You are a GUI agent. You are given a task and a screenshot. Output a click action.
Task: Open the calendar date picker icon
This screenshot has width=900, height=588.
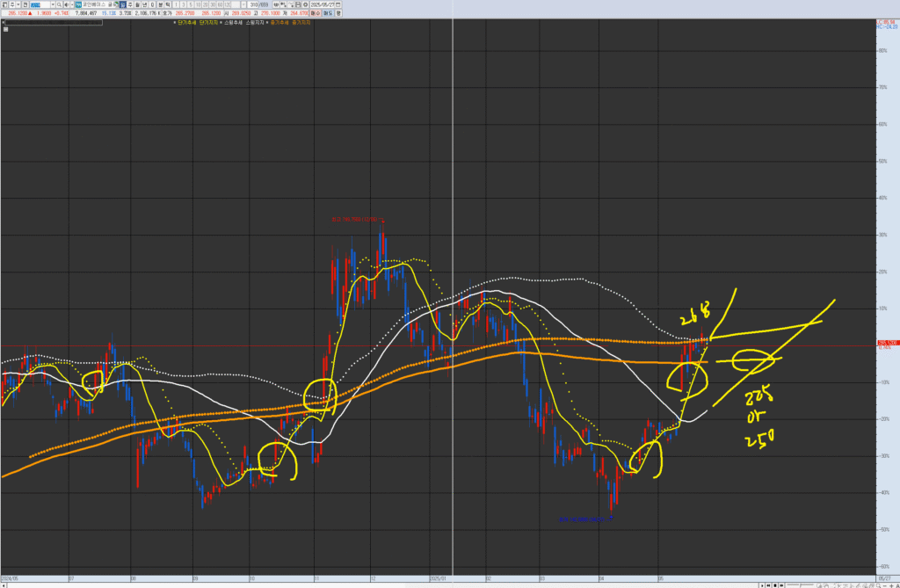337,4
